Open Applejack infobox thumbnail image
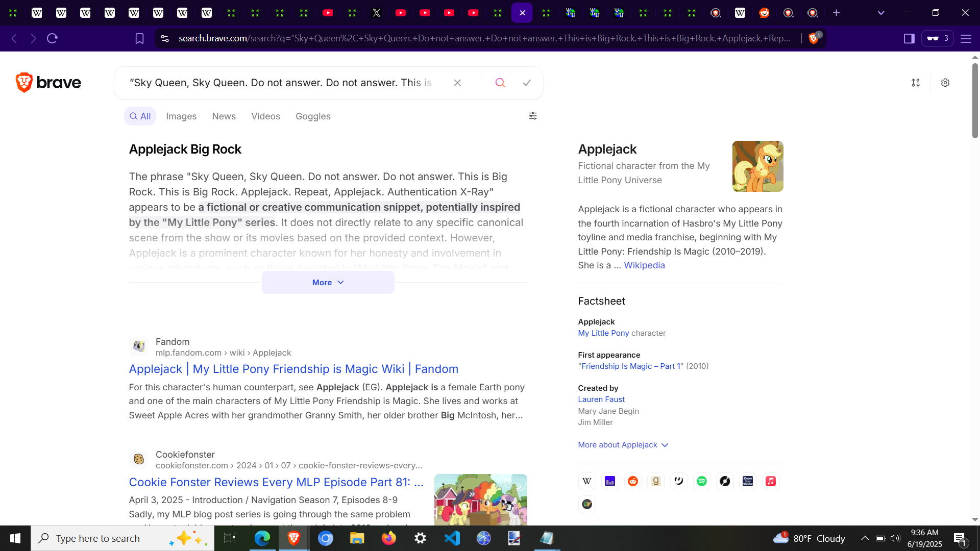 tap(757, 166)
